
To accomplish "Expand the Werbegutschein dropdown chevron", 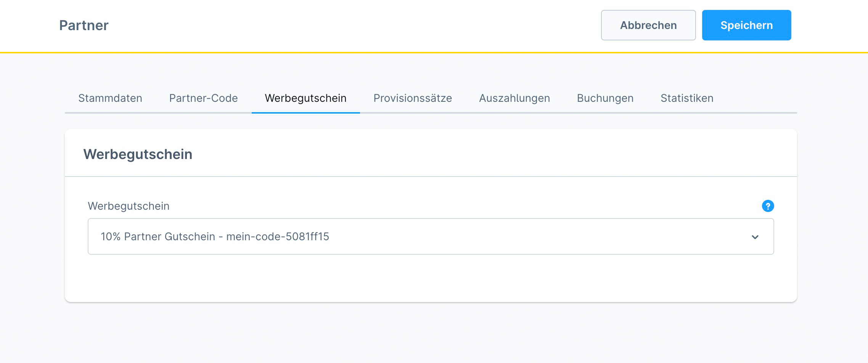I will (755, 237).
